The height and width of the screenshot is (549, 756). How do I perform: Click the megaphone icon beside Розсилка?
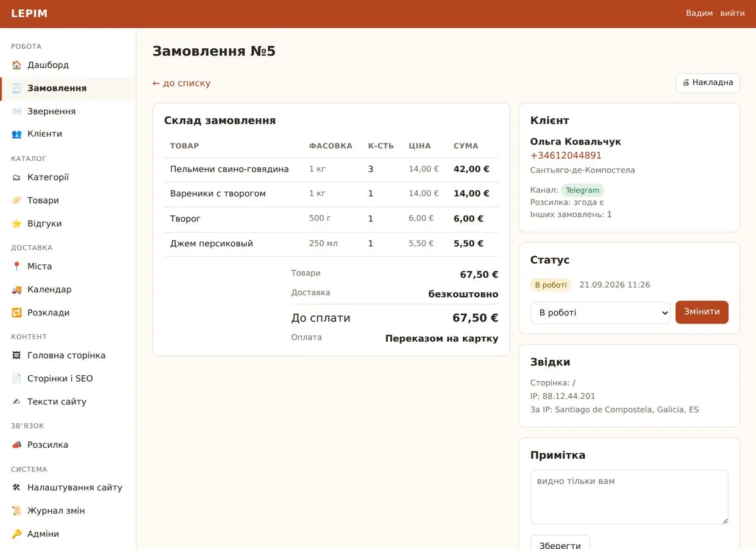coord(16,445)
